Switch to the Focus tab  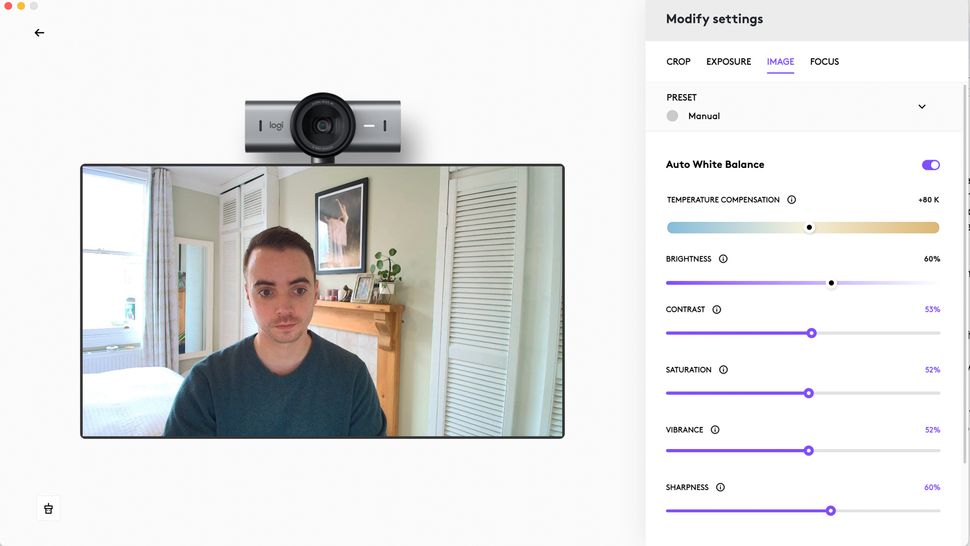coord(825,62)
